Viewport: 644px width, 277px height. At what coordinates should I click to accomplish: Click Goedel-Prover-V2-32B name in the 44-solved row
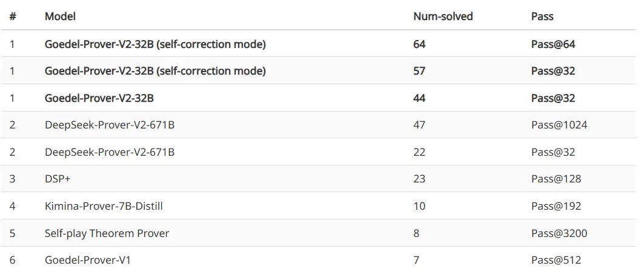click(x=99, y=98)
